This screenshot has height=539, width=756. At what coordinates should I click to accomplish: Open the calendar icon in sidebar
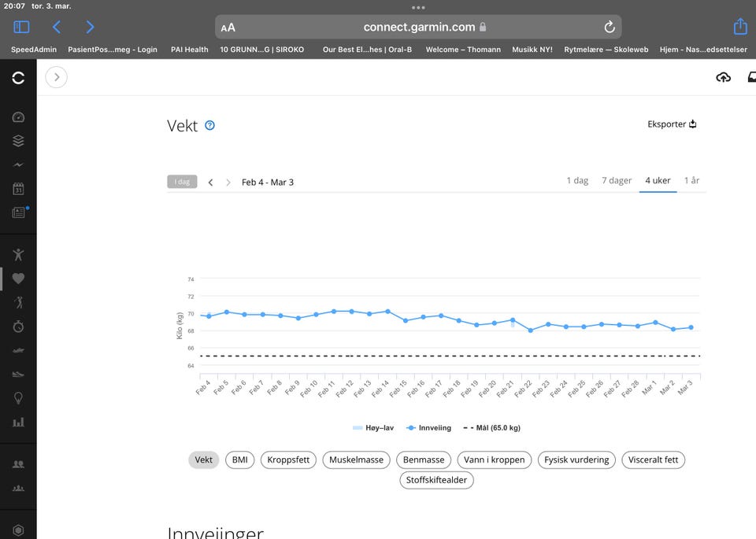tap(18, 188)
